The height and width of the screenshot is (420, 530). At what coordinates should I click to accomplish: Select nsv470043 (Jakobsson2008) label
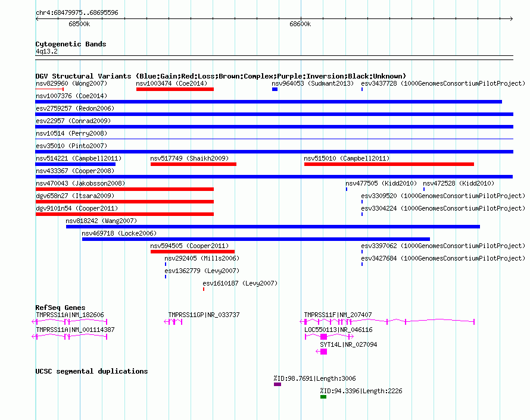(80, 183)
